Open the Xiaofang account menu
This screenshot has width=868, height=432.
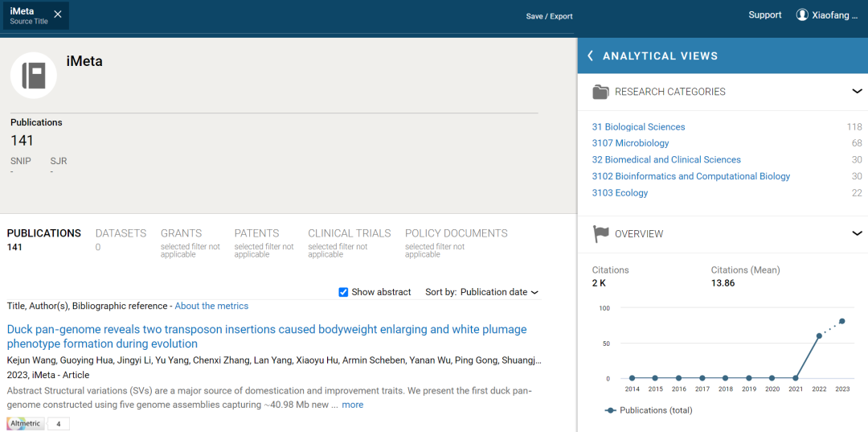pyautogui.click(x=834, y=15)
